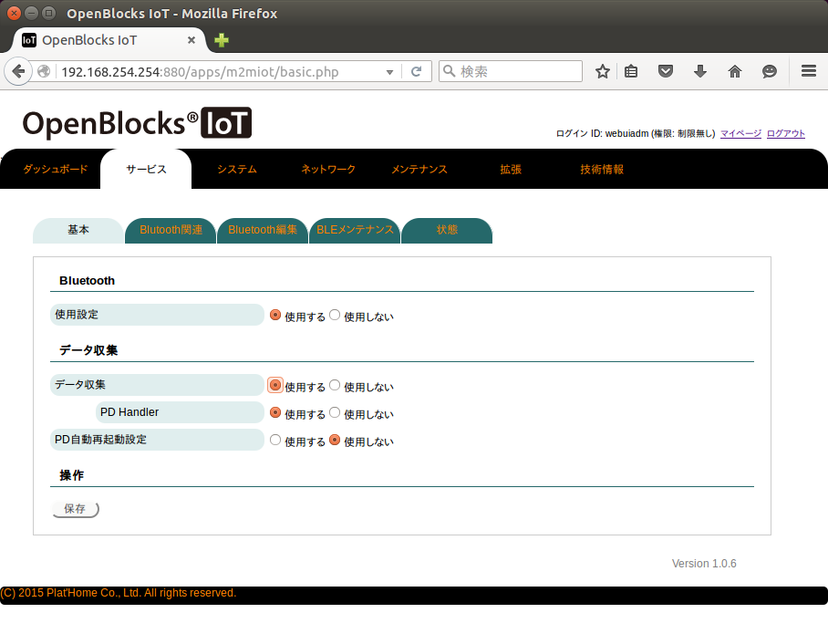Viewport: 828px width, 644px height.
Task: Open the Hello chat smiley icon
Action: 770,71
